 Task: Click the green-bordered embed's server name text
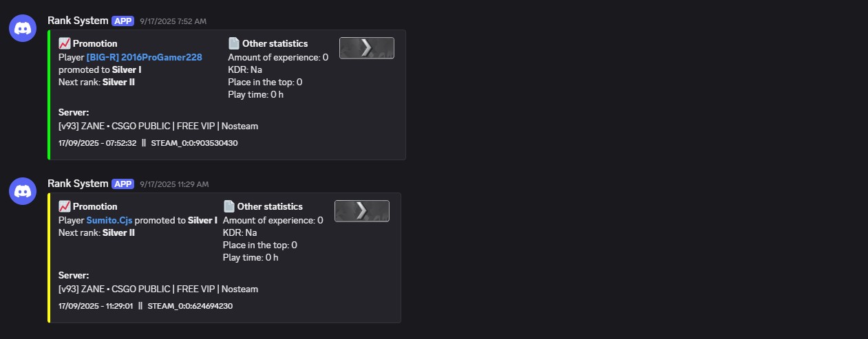click(x=158, y=127)
